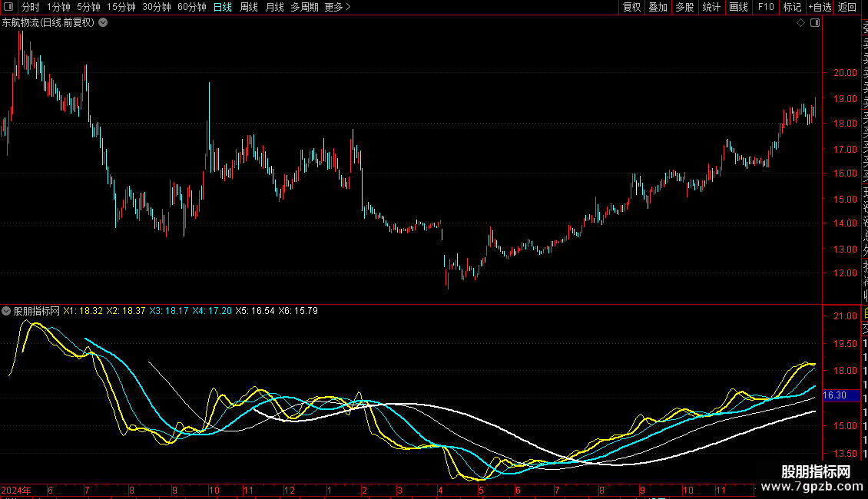
Task: Click the X6: 15.79 indicator value
Action: tap(298, 311)
